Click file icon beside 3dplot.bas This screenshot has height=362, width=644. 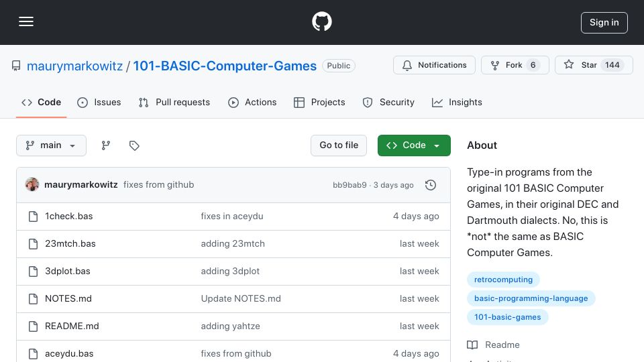[x=34, y=271]
